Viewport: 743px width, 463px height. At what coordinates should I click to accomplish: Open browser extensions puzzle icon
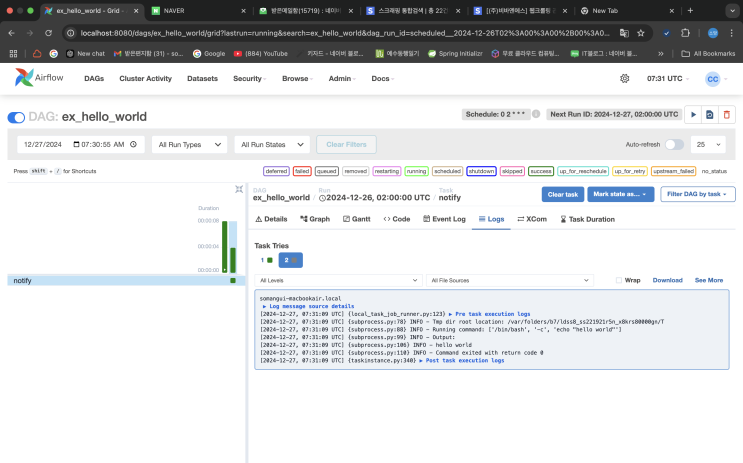[x=685, y=33]
